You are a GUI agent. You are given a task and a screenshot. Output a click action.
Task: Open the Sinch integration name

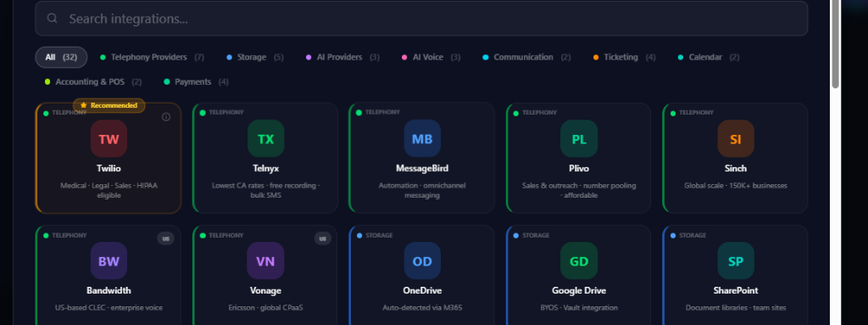(x=736, y=169)
